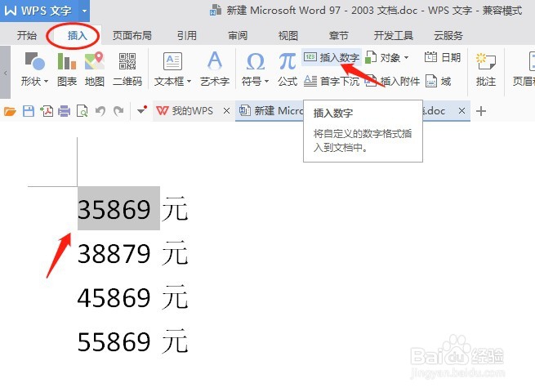Expand the quick access toolbar dropdown
This screenshot has width=535, height=392.
(141, 110)
